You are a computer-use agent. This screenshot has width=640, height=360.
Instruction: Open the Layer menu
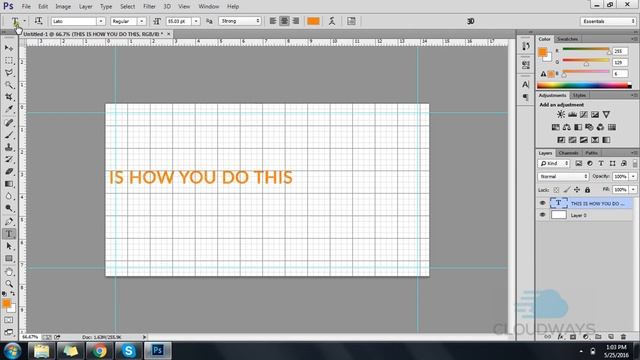pyautogui.click(x=85, y=7)
